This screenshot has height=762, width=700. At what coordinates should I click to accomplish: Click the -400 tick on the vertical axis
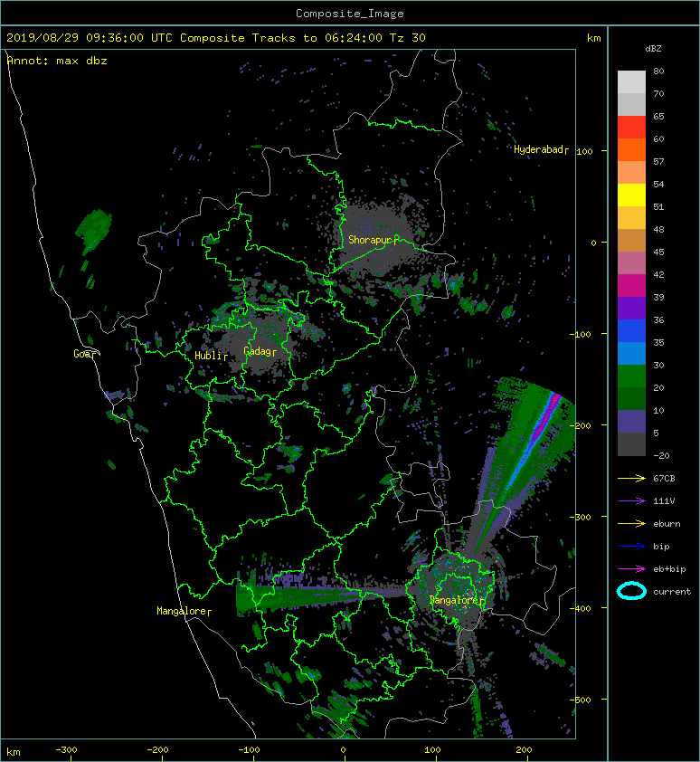[x=580, y=608]
